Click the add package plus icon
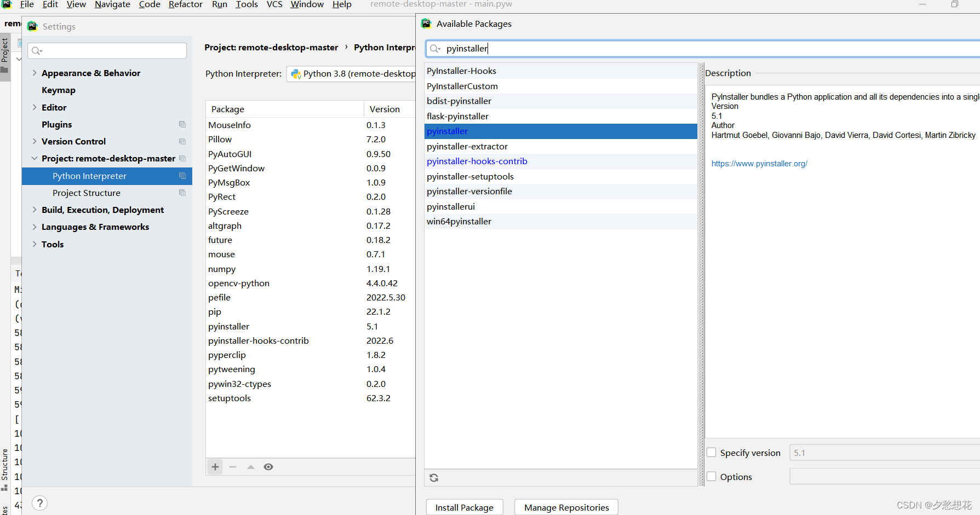 [x=215, y=467]
